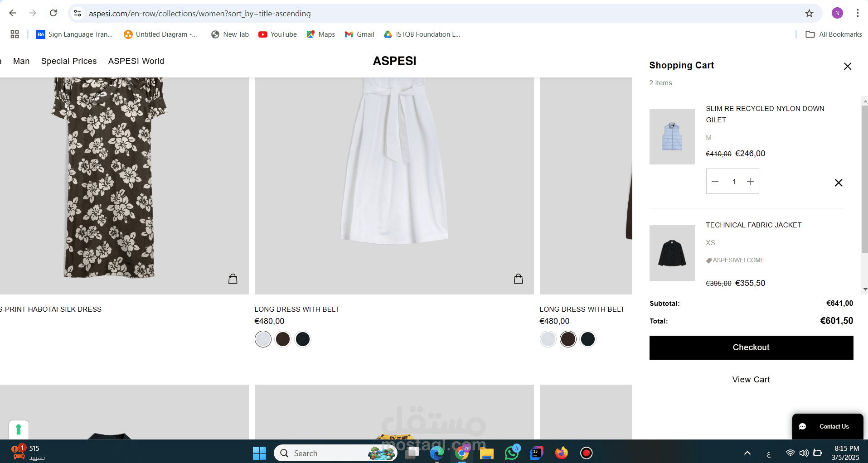This screenshot has height=463, width=868.
Task: Open the Special Prices menu
Action: pyautogui.click(x=69, y=61)
